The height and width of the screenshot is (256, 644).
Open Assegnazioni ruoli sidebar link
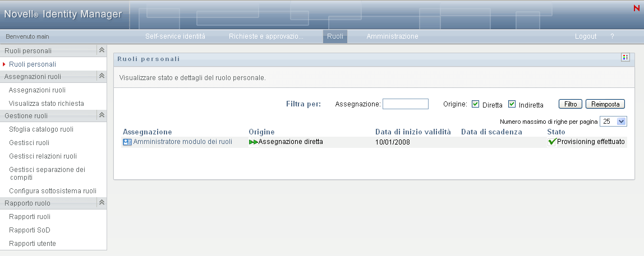click(37, 90)
